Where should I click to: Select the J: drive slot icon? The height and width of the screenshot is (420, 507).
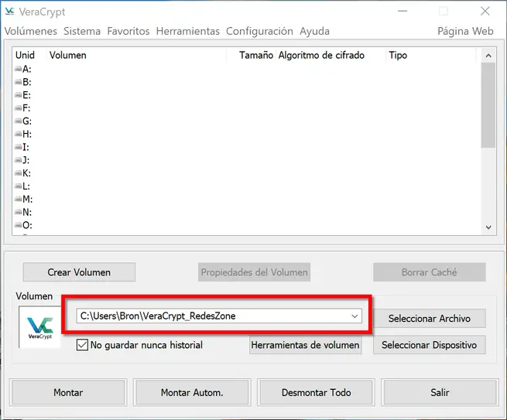[18, 160]
